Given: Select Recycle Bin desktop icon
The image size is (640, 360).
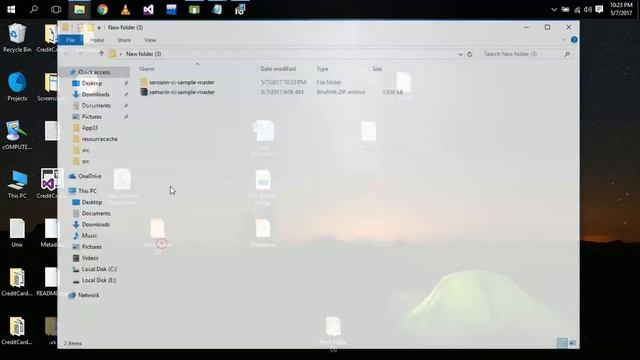Looking at the screenshot, I should [x=17, y=38].
